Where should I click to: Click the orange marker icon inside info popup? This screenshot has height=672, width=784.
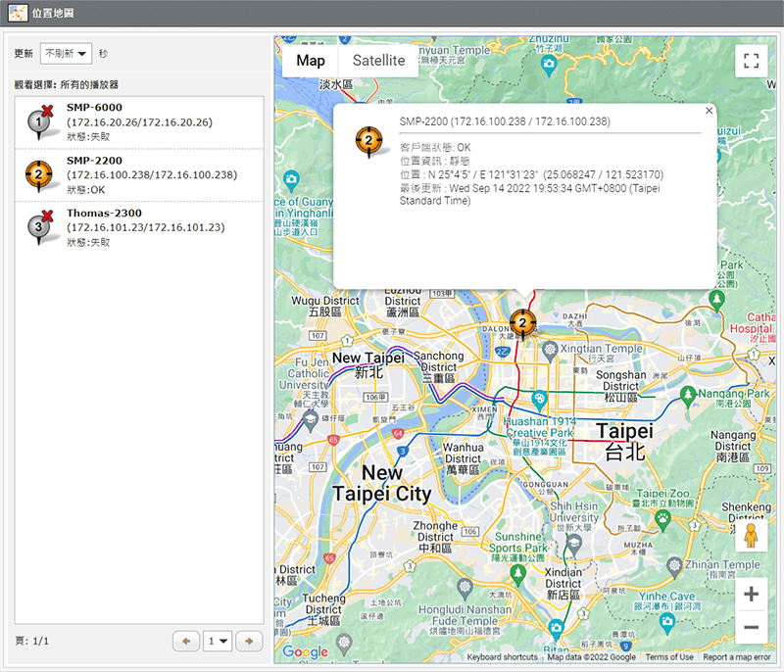[369, 141]
